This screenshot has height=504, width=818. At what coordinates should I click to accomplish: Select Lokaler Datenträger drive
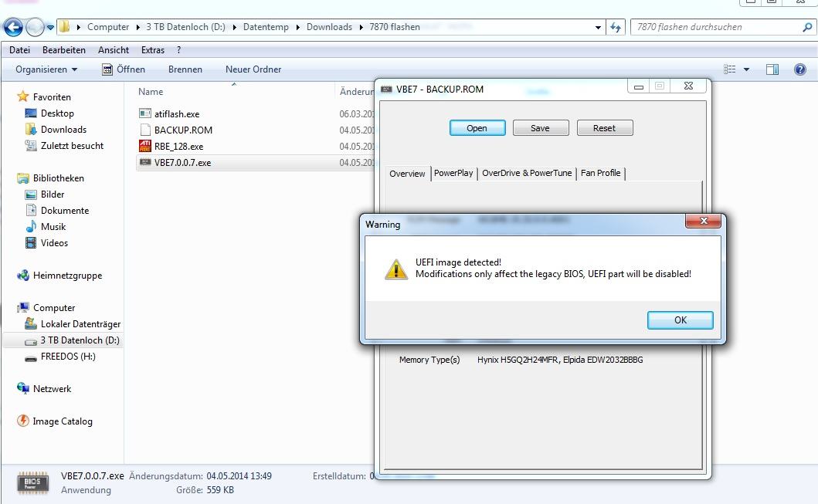[x=80, y=323]
